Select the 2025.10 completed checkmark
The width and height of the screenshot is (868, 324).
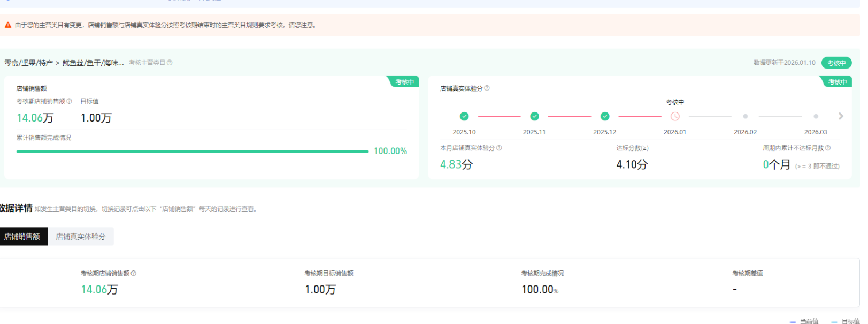(x=464, y=116)
